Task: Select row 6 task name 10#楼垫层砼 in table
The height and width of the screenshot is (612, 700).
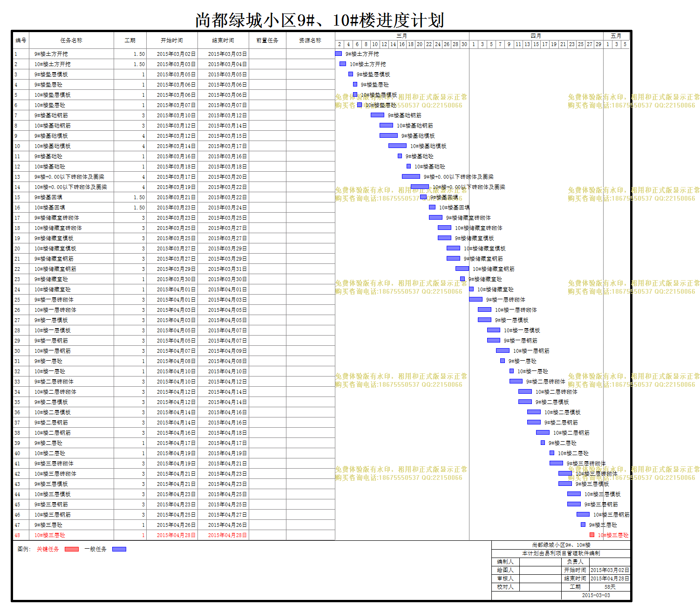Action: 49,105
